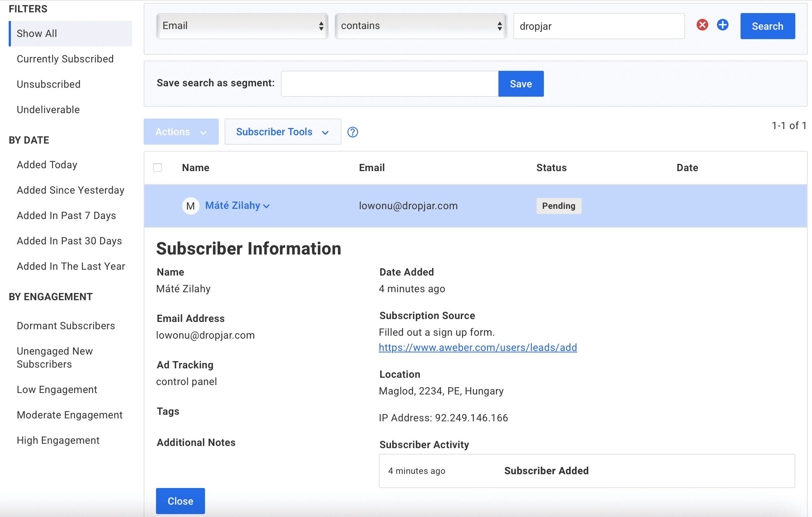Screen dimensions: 812x517
Task: Open the aweber.com leads add link
Action: click(478, 347)
